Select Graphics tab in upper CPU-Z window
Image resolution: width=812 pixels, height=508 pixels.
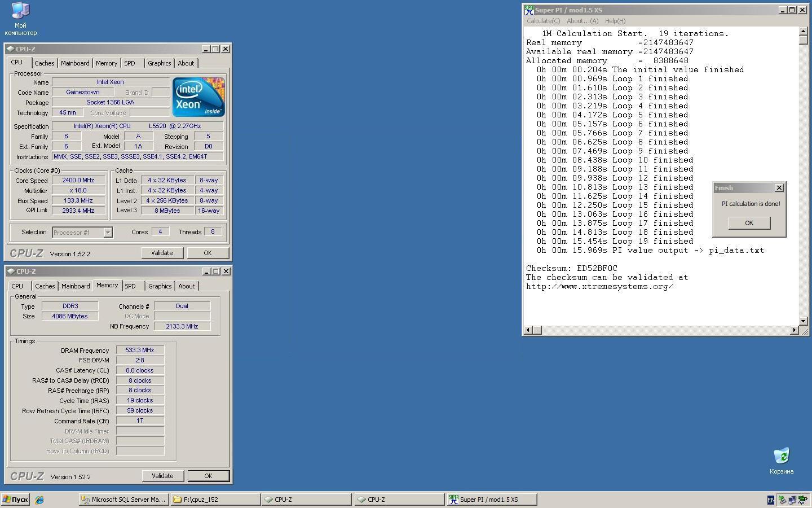pyautogui.click(x=159, y=63)
